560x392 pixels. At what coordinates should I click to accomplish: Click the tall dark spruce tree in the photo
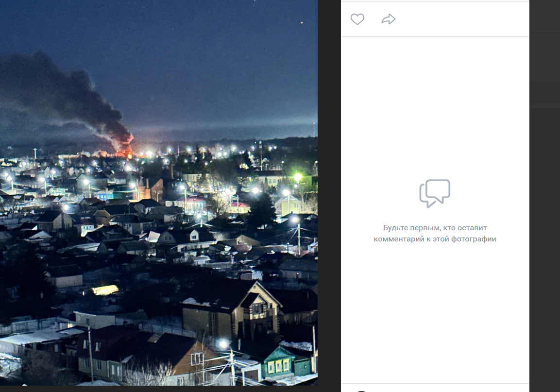pyautogui.click(x=262, y=210)
